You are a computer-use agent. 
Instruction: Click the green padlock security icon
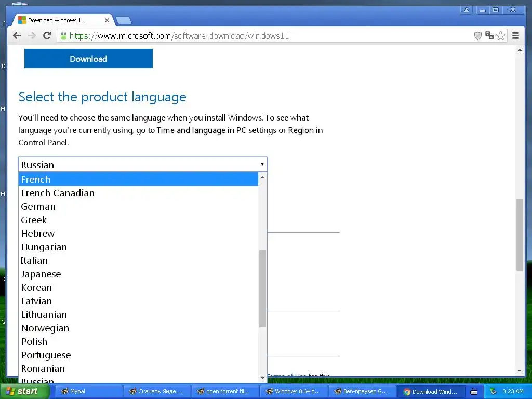63,36
